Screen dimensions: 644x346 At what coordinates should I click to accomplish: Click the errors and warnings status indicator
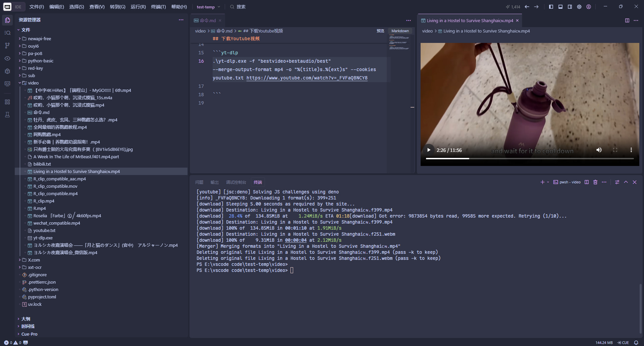pos(13,343)
